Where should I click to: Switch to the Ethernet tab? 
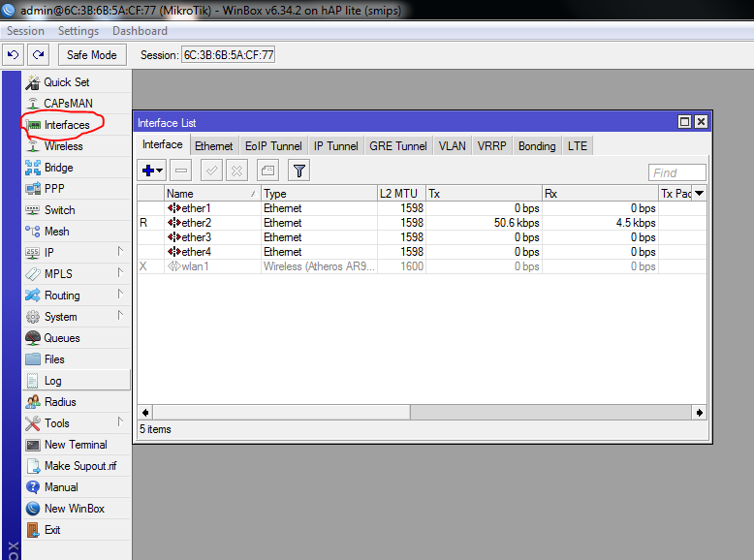(x=213, y=146)
